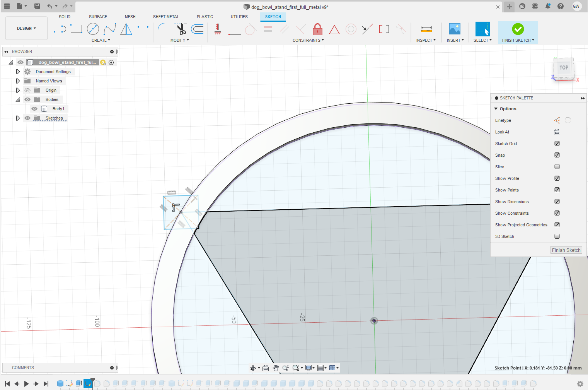Enable the 3D Sketch checkbox
The image size is (588, 390).
click(557, 236)
